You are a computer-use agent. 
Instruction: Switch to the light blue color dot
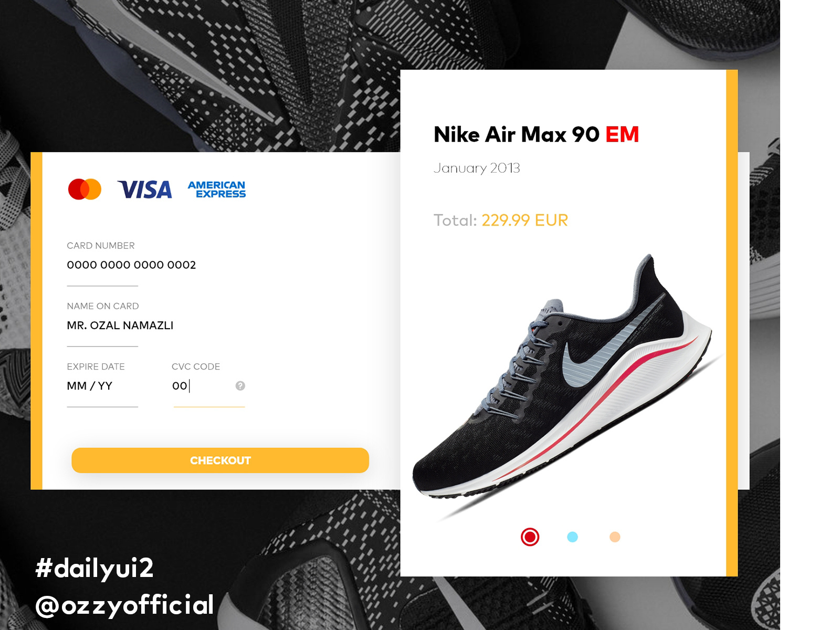572,537
